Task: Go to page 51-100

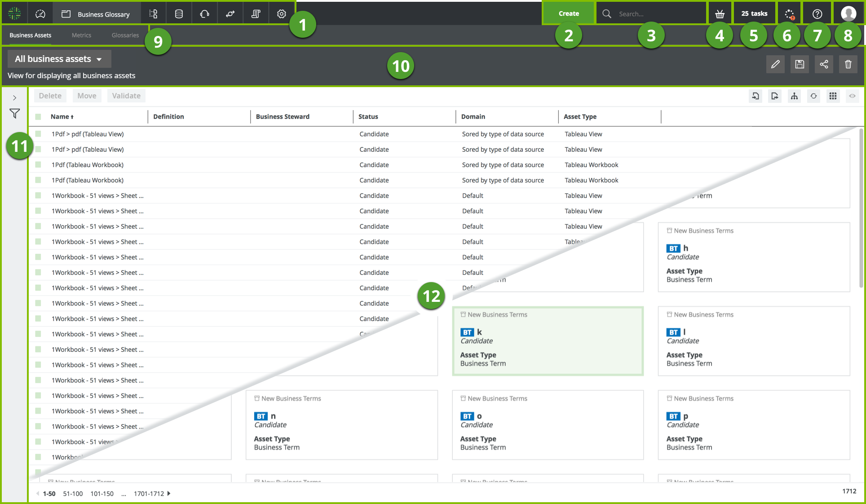Action: click(73, 494)
